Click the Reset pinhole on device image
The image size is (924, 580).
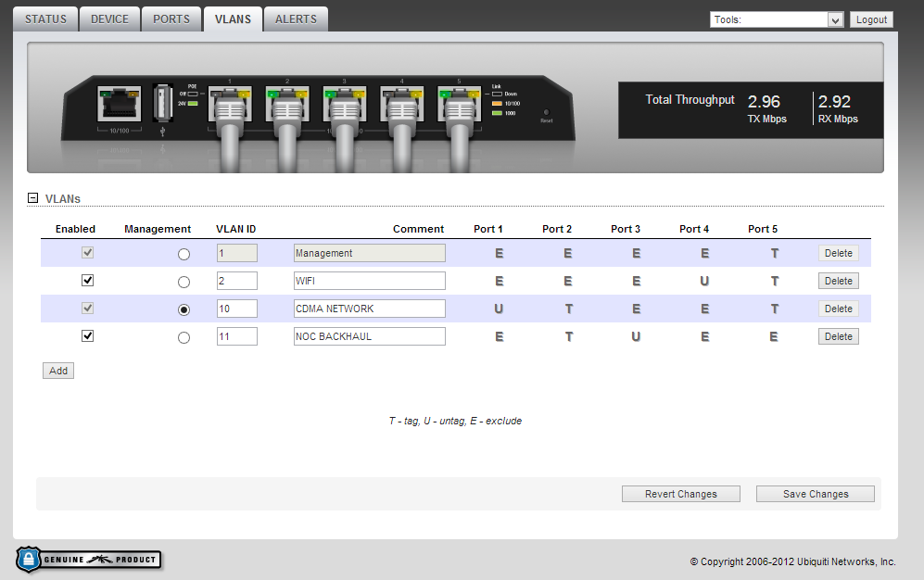pos(546,112)
